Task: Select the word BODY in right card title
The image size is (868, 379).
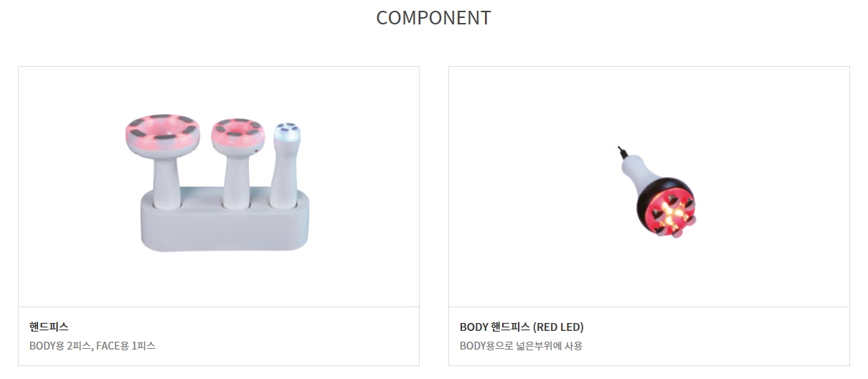Action: (x=474, y=327)
